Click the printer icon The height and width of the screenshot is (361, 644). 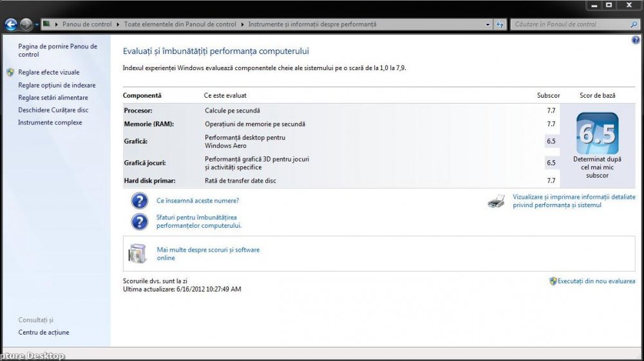pos(496,201)
